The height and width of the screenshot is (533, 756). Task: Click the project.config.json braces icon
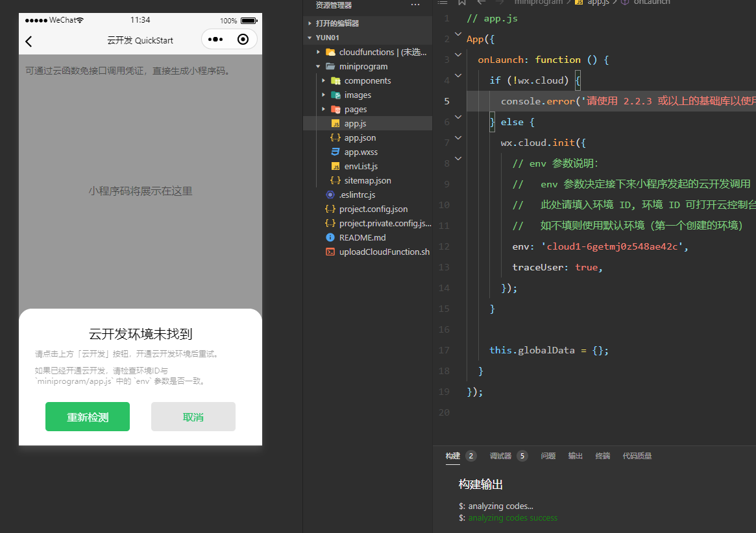[x=330, y=209]
